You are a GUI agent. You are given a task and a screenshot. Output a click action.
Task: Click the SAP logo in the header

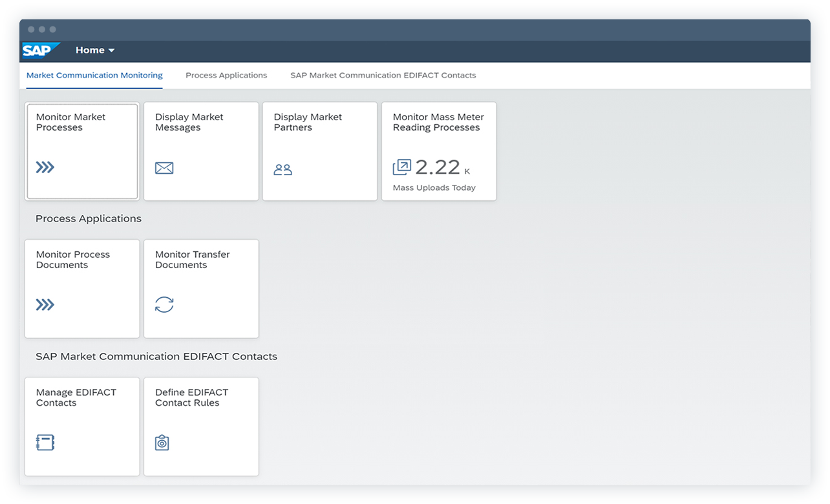(x=40, y=50)
